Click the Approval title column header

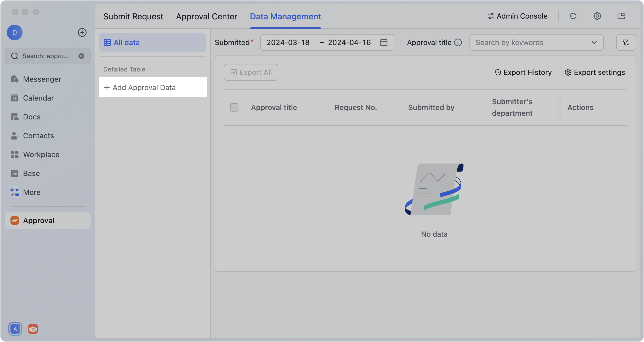tap(274, 107)
